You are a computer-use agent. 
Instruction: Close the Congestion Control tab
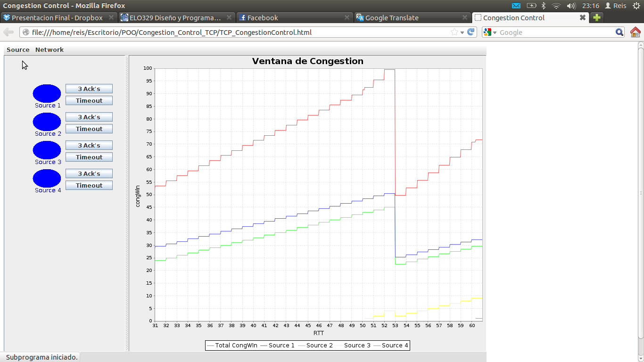[x=583, y=17]
